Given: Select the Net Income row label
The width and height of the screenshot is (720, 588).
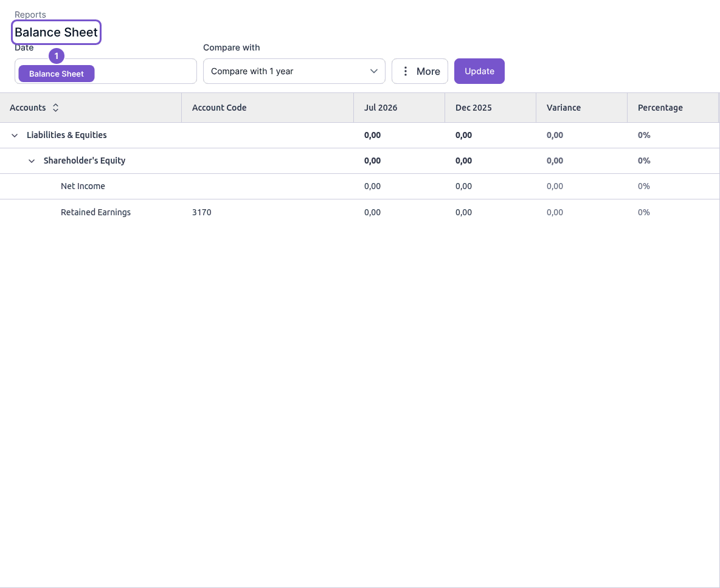Looking at the screenshot, I should coord(83,186).
